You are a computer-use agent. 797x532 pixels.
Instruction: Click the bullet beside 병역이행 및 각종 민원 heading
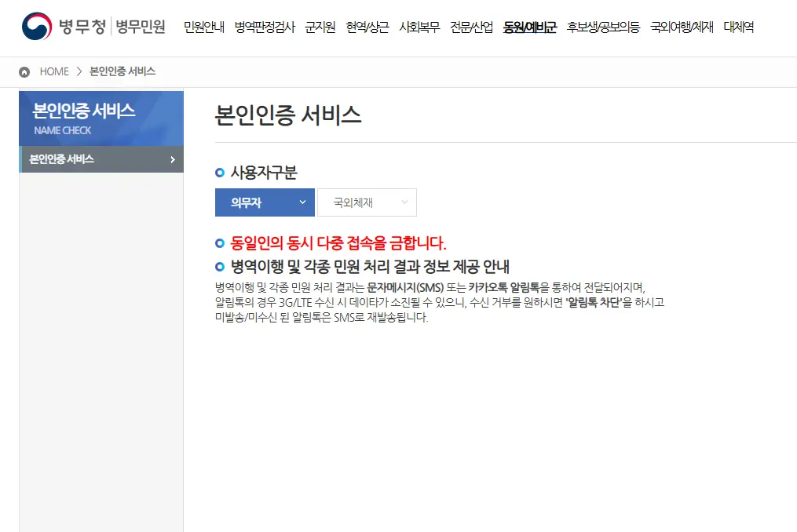(x=219, y=264)
